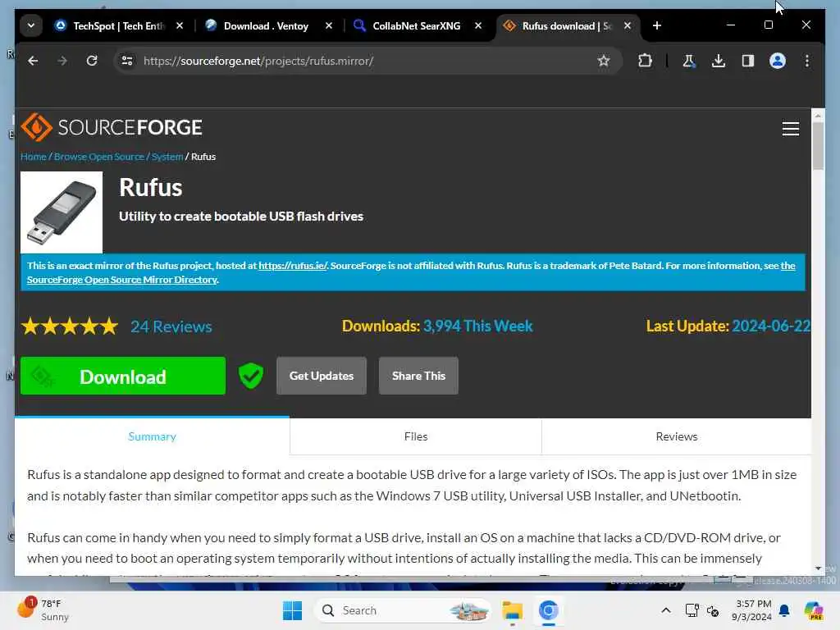Reload the current page
This screenshot has width=840, height=630.
(x=92, y=61)
